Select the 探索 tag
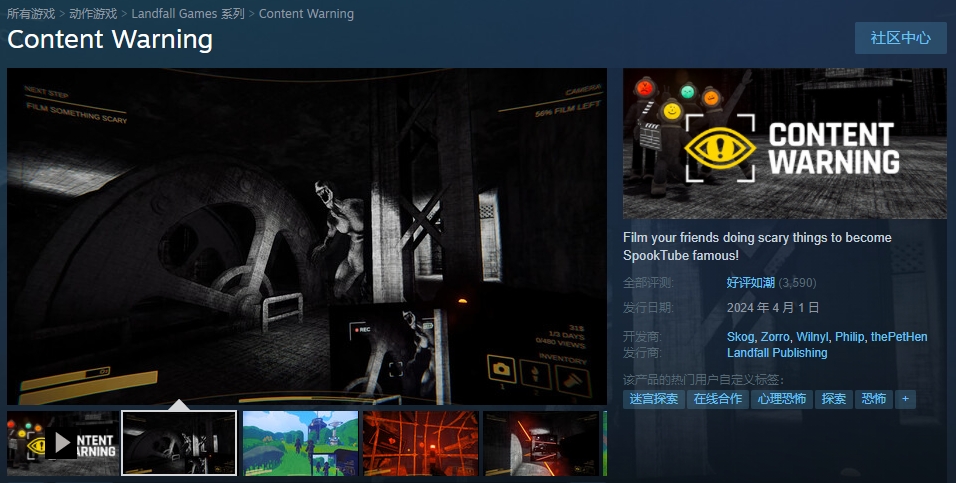 click(833, 399)
